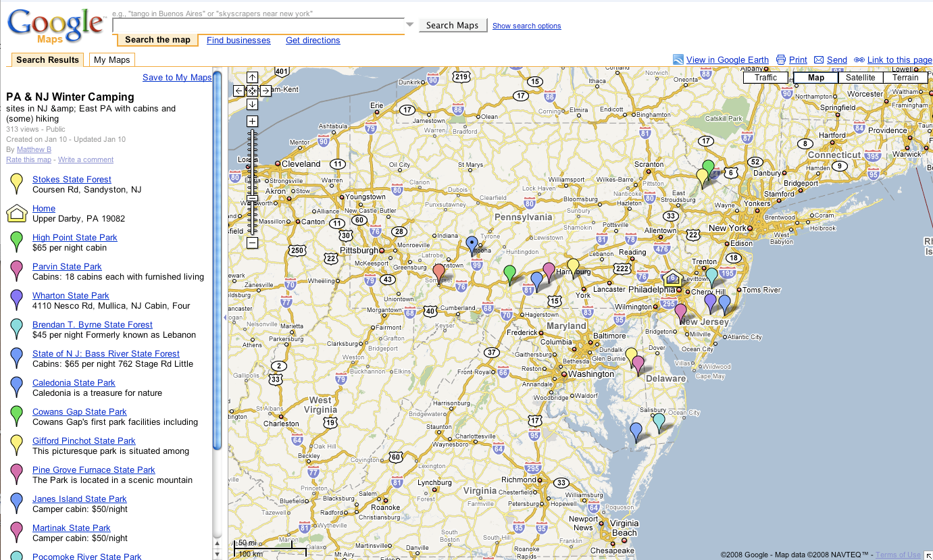This screenshot has height=560, width=933.
Task: Click the Google Earth icon
Action: click(x=678, y=60)
